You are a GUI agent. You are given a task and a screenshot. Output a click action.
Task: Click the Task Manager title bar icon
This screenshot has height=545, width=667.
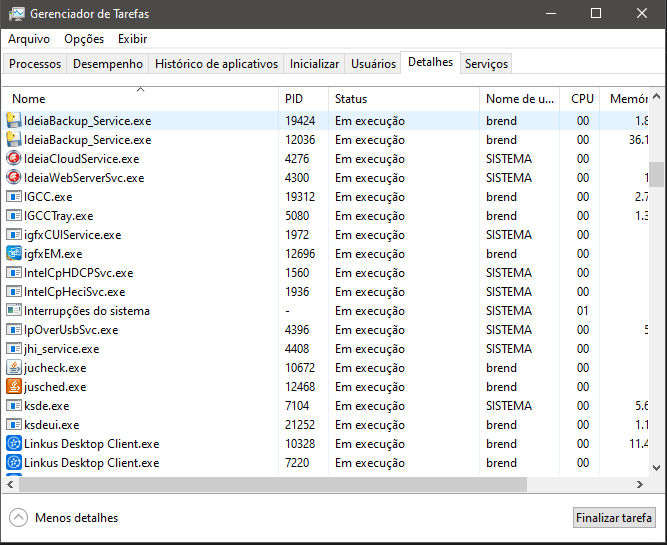(14, 13)
